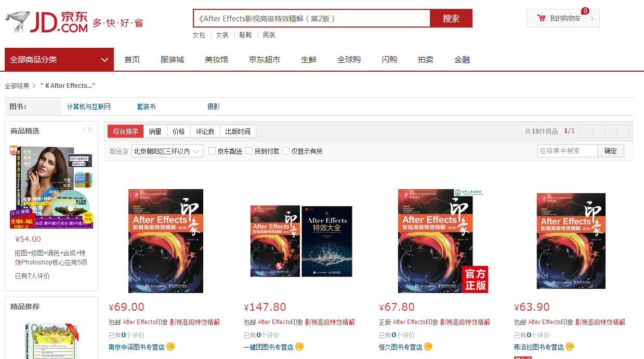Sort results by 评论数
The width and height of the screenshot is (644, 359).
coord(205,131)
